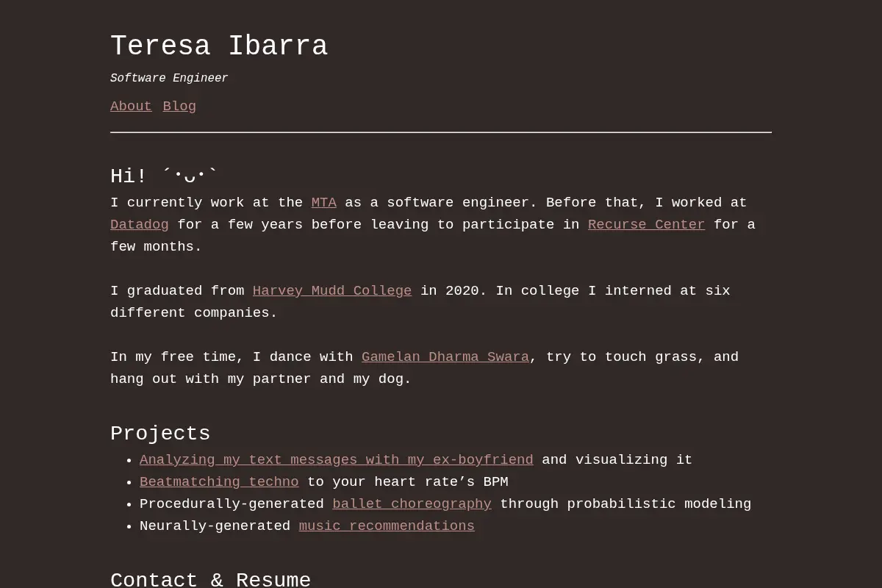Open the Beatmatching techno project

tap(219, 482)
